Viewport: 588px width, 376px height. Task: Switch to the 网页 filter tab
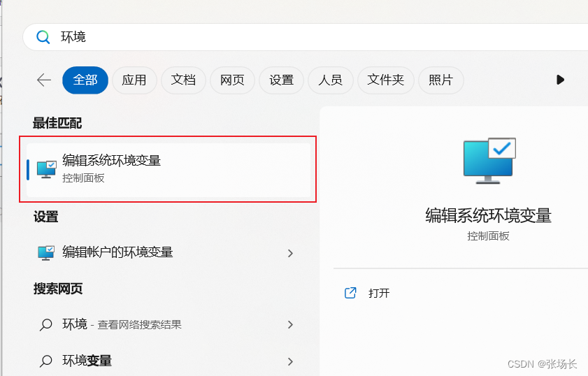[232, 80]
